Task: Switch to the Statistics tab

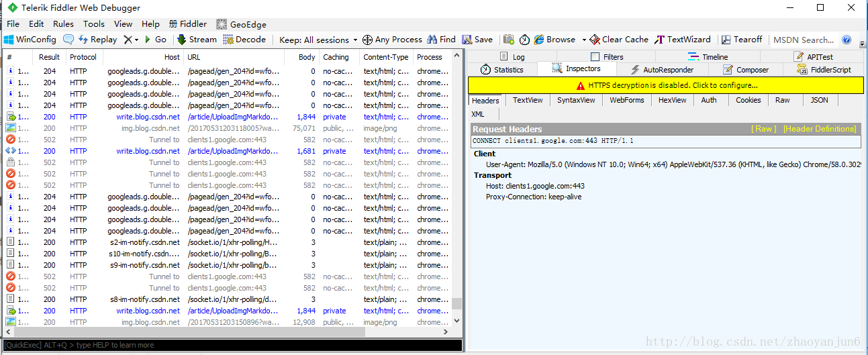Action: click(x=502, y=69)
